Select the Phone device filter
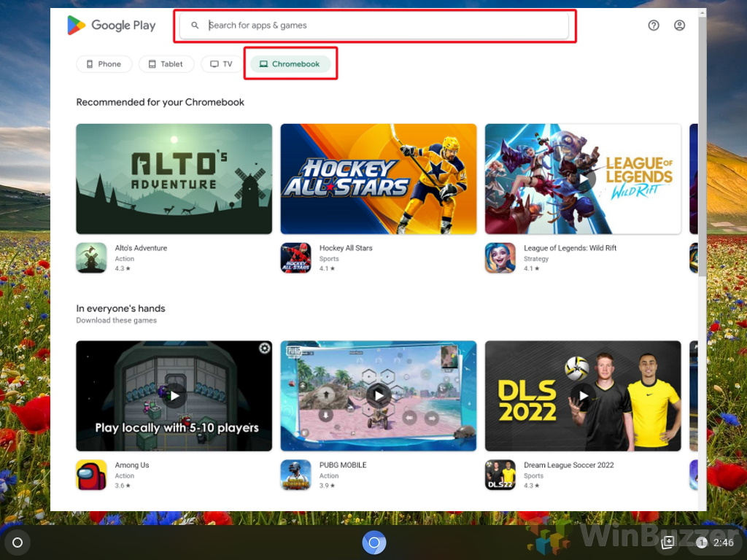 [104, 64]
